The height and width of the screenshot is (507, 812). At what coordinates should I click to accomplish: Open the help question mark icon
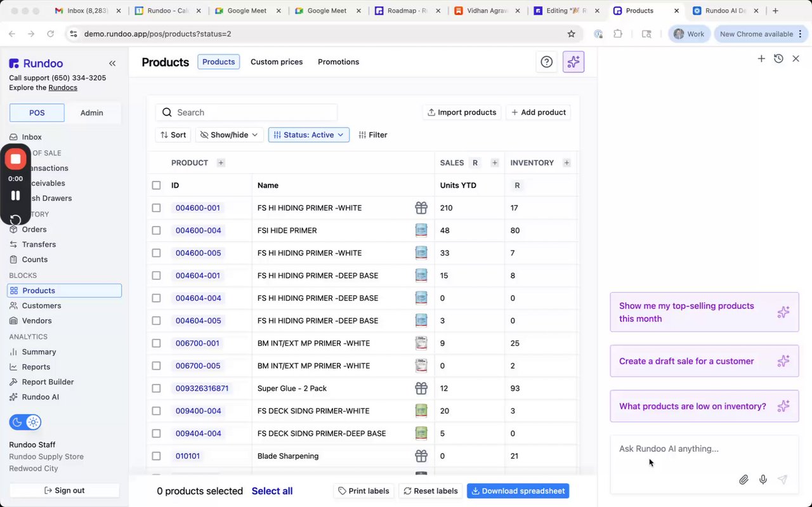click(x=546, y=62)
